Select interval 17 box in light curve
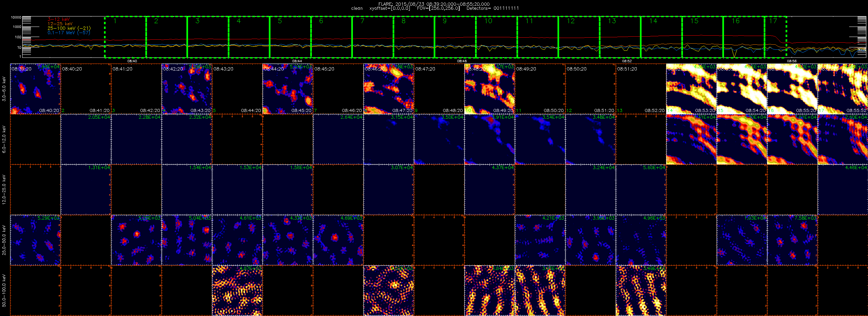The image size is (868, 316). tap(775, 37)
